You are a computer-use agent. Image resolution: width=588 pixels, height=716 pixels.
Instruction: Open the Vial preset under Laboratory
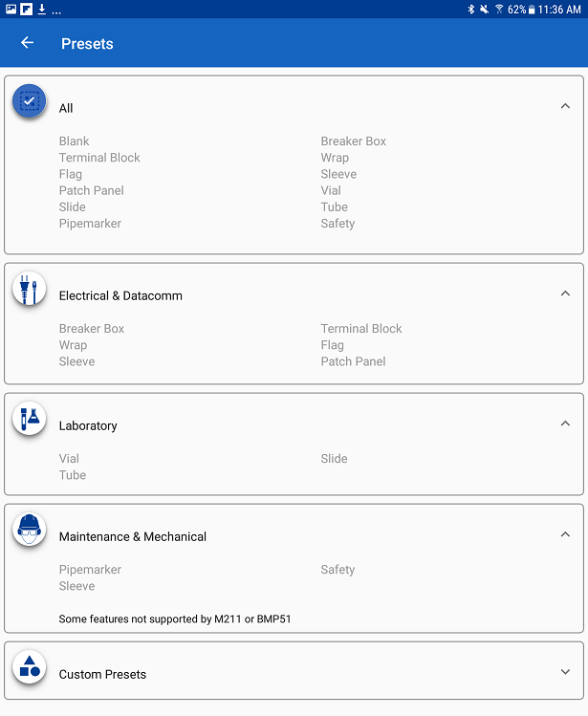(x=69, y=459)
